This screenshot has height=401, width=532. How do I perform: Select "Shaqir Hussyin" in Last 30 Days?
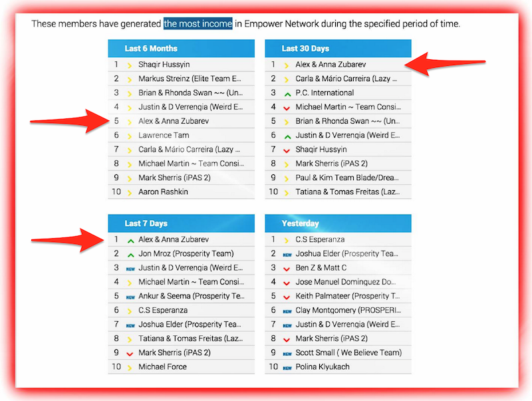point(321,150)
